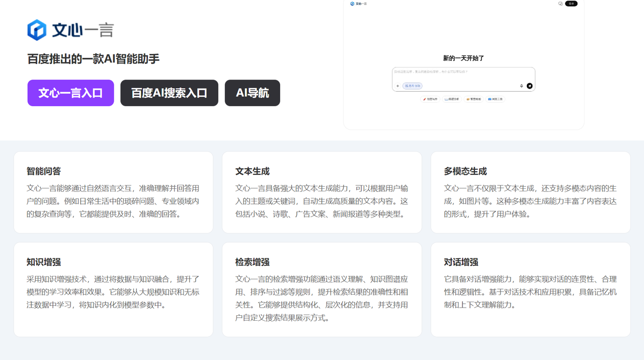The image size is (644, 360).
Task: Click 新的一天开始了 heading in preview
Action: pyautogui.click(x=463, y=58)
